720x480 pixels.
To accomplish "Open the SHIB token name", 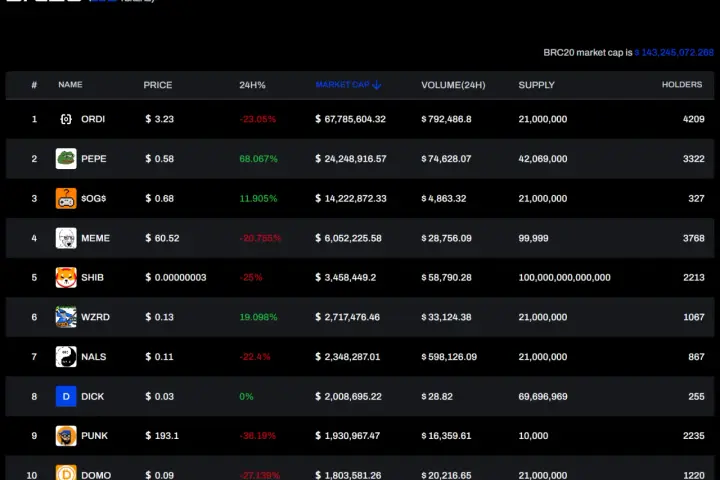I will pos(92,277).
